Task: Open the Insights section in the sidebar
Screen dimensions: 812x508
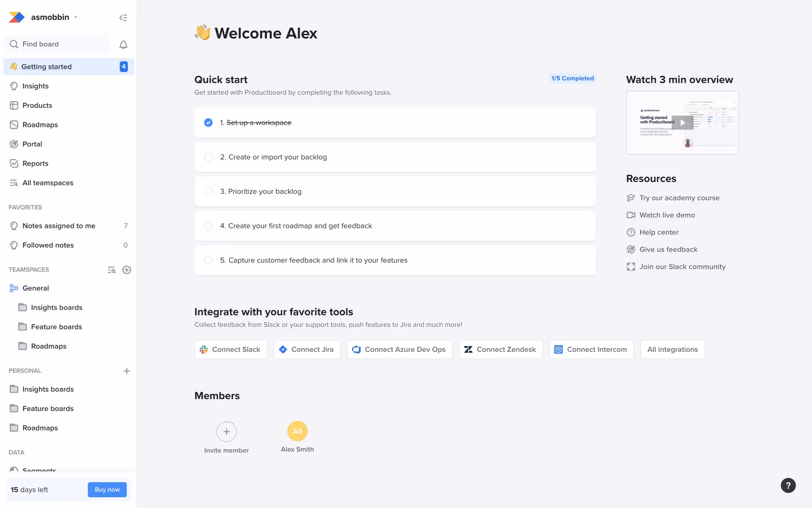Action: 35,86
